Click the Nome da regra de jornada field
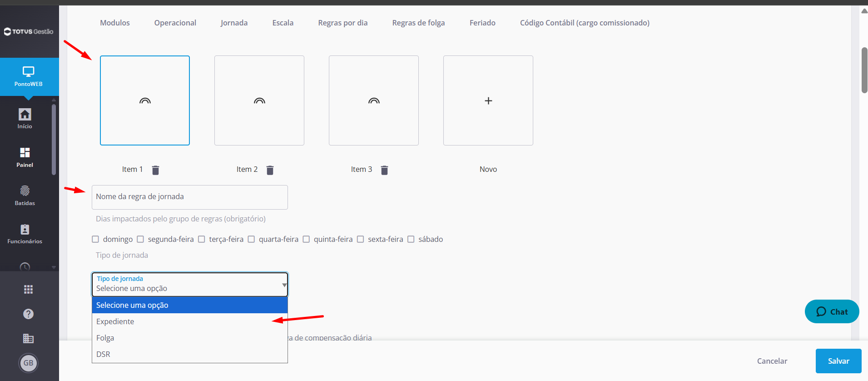This screenshot has height=381, width=868. coord(190,197)
